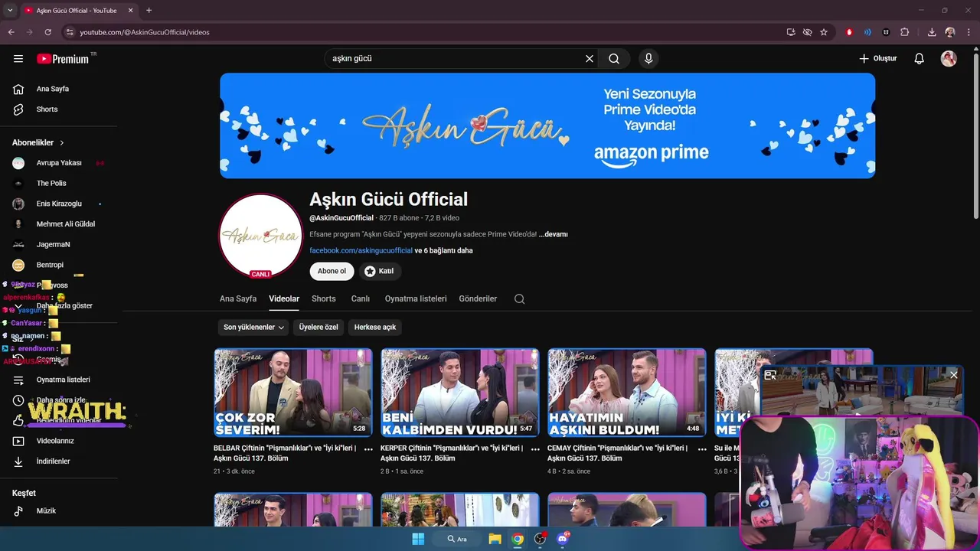This screenshot has height=551, width=980.
Task: Open the red hand ad-blocker extension
Action: click(x=849, y=32)
